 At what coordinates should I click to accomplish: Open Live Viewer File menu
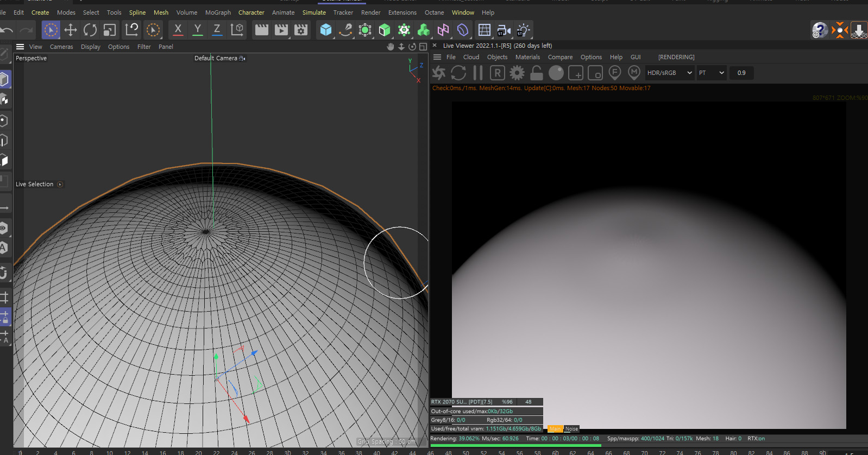(x=451, y=57)
